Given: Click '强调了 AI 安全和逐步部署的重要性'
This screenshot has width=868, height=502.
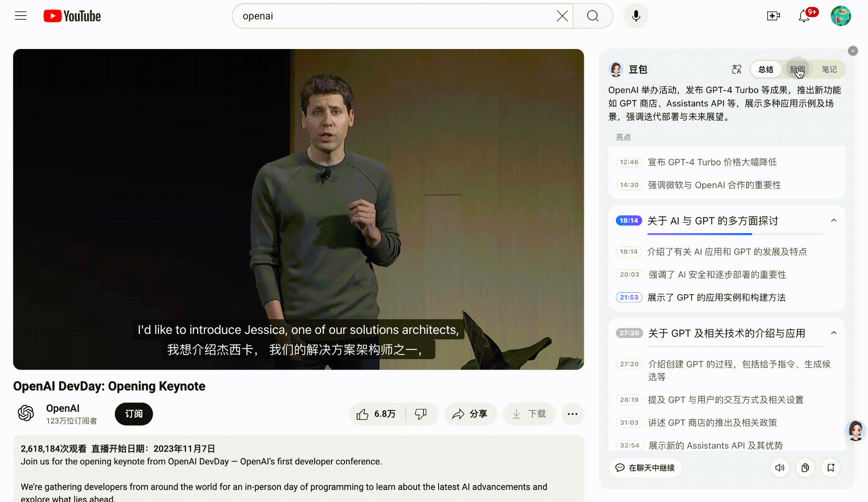Looking at the screenshot, I should [717, 274].
